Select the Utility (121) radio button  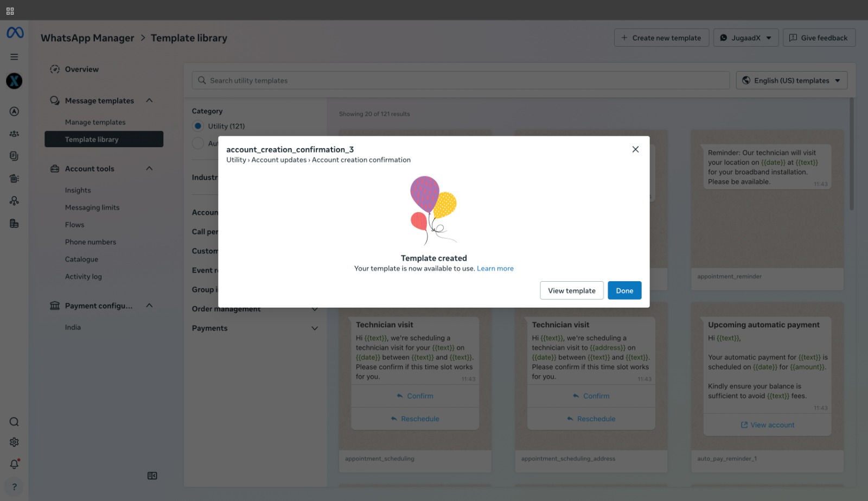click(198, 126)
